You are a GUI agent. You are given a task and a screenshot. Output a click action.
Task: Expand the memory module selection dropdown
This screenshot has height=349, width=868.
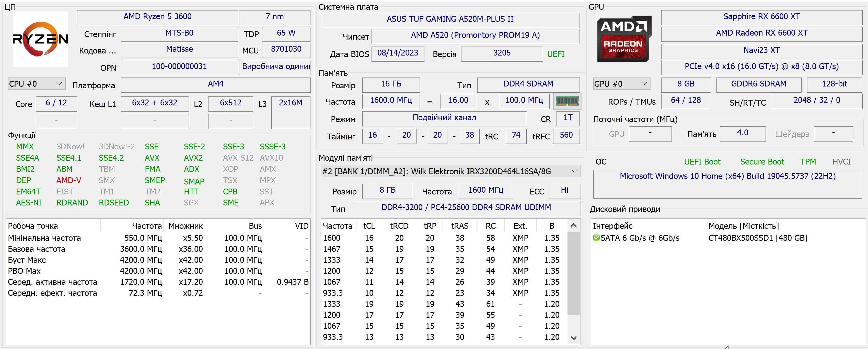450,171
